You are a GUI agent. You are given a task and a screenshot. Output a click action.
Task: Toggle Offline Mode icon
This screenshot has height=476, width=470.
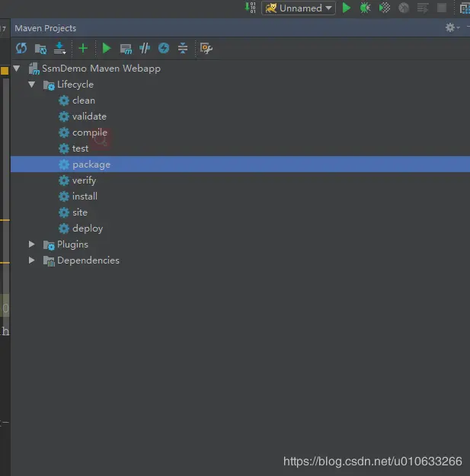145,48
